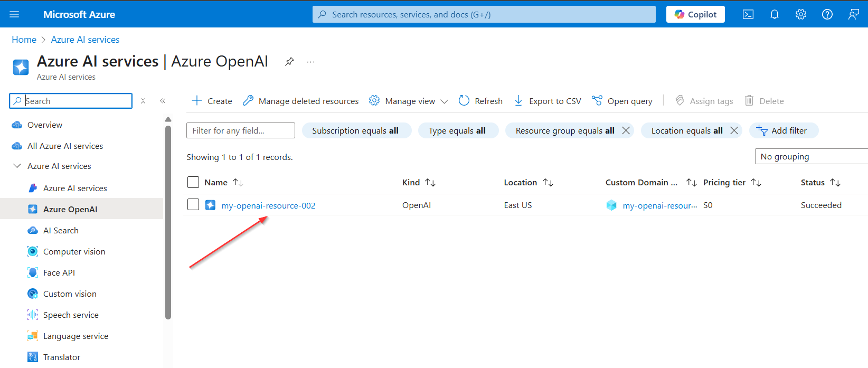Collapse the sidebar navigation pane
Image resolution: width=868 pixels, height=368 pixels.
click(163, 101)
